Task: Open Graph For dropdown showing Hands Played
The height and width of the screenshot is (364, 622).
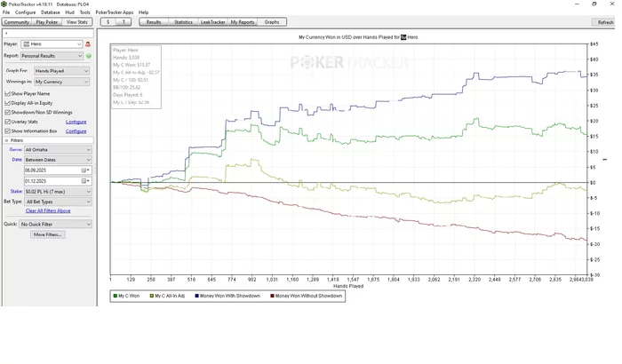Action: (61, 71)
